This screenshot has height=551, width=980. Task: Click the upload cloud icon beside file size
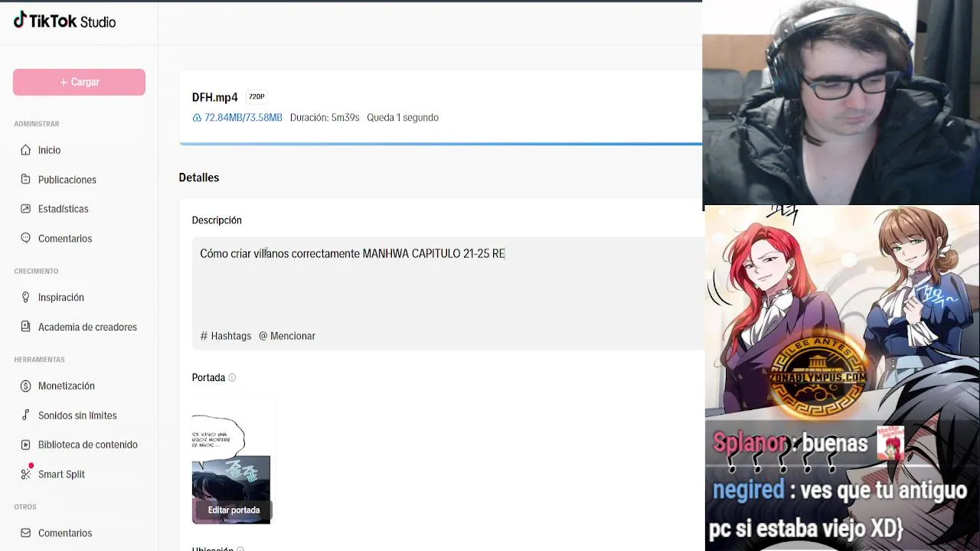(x=197, y=118)
